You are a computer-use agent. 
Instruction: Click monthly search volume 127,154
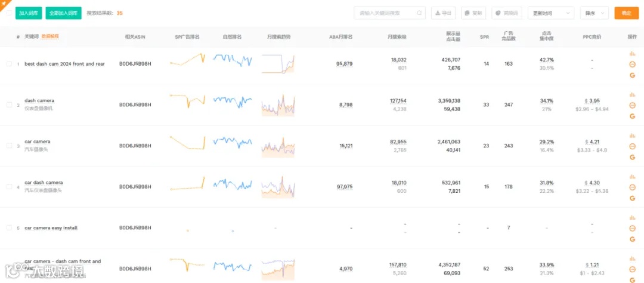398,100
